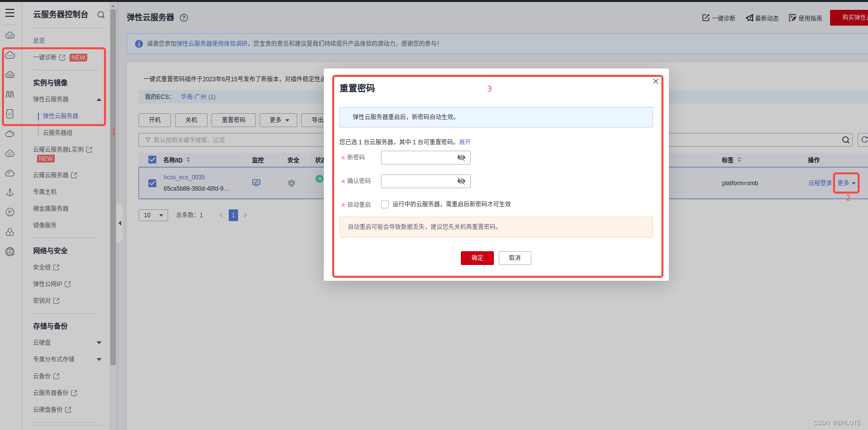
Task: Click the globe icon in left icon rail
Action: coord(10,252)
